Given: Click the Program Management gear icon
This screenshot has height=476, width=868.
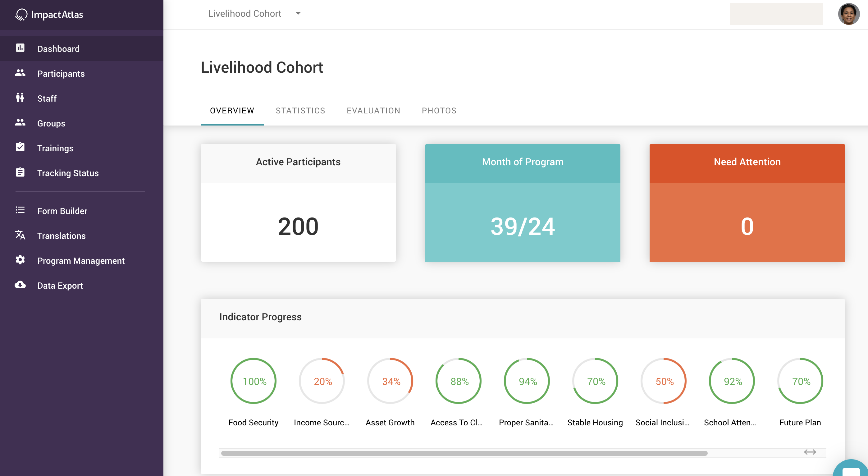Looking at the screenshot, I should (x=20, y=260).
